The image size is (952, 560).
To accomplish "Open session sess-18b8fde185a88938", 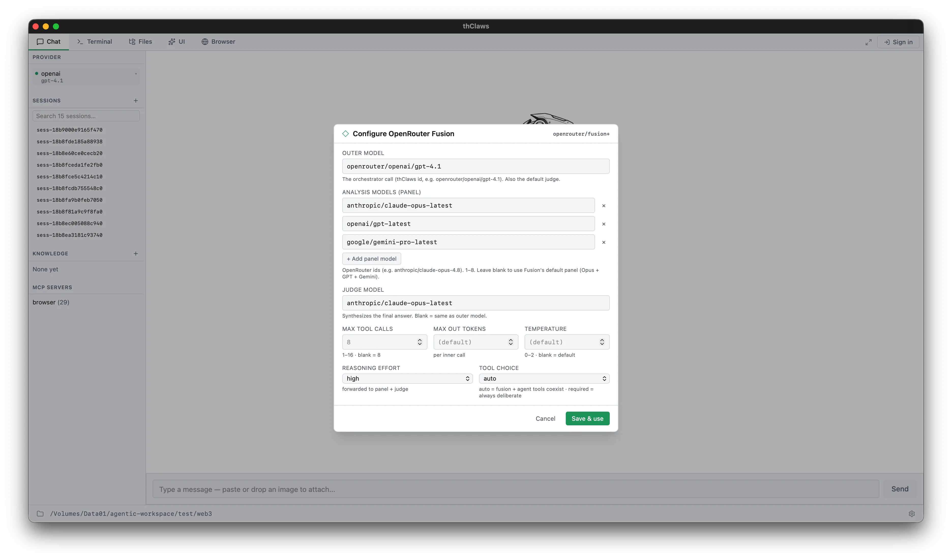I will tap(69, 141).
